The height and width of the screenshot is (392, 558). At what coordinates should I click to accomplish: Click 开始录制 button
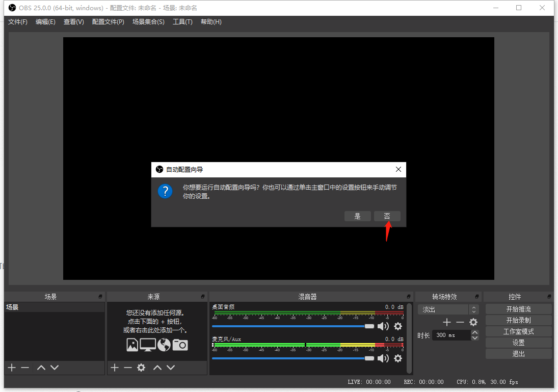coord(518,320)
